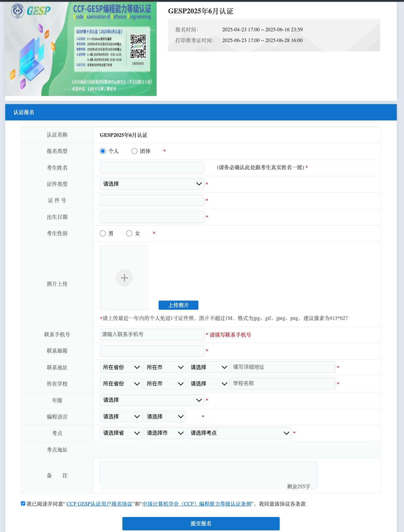The width and height of the screenshot is (404, 532).
Task: Focus the 联系邮箱 input field
Action: (x=152, y=351)
